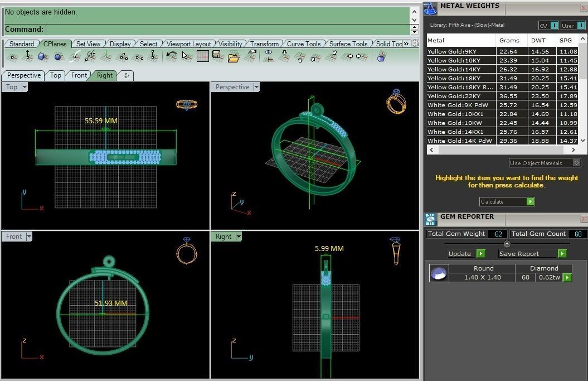
Task: Click the Save CPlane floppy disk icon
Action: coord(217,56)
